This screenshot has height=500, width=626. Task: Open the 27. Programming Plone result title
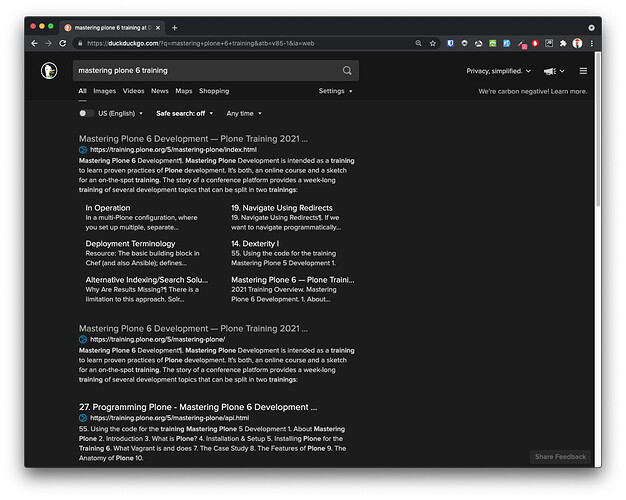pyautogui.click(x=198, y=407)
